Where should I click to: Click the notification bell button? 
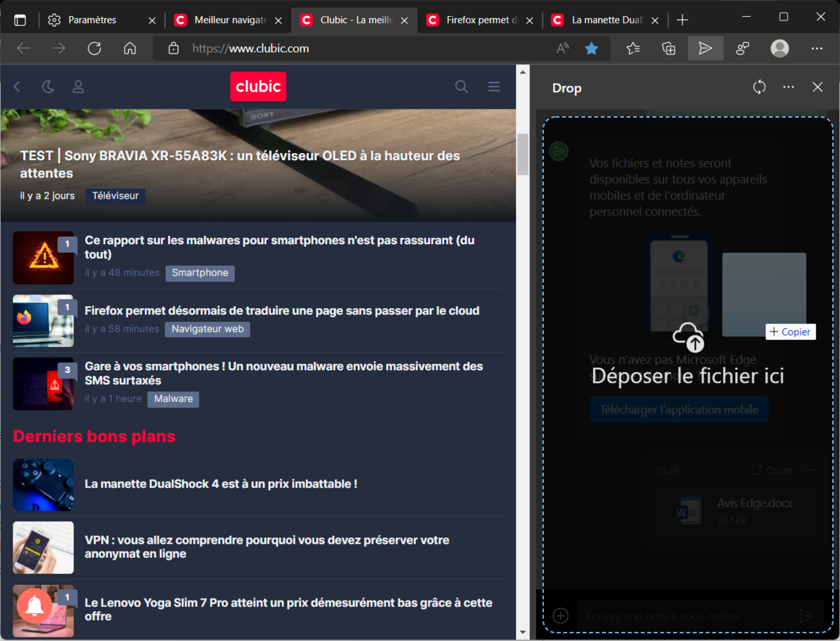[35, 606]
